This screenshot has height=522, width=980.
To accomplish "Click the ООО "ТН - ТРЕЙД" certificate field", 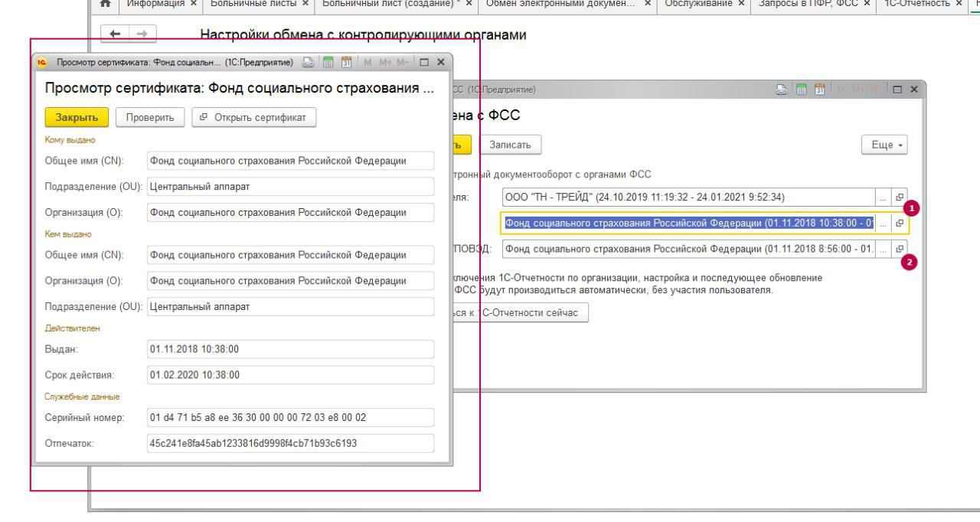I will (x=689, y=197).
